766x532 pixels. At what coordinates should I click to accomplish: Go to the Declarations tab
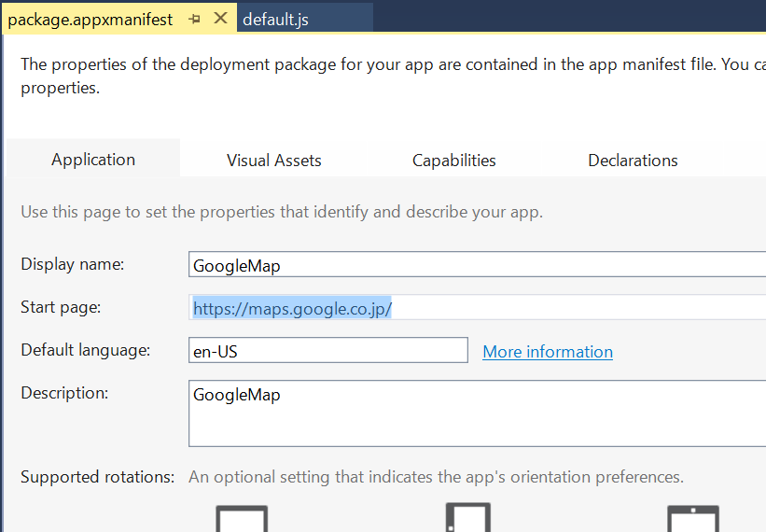click(633, 161)
